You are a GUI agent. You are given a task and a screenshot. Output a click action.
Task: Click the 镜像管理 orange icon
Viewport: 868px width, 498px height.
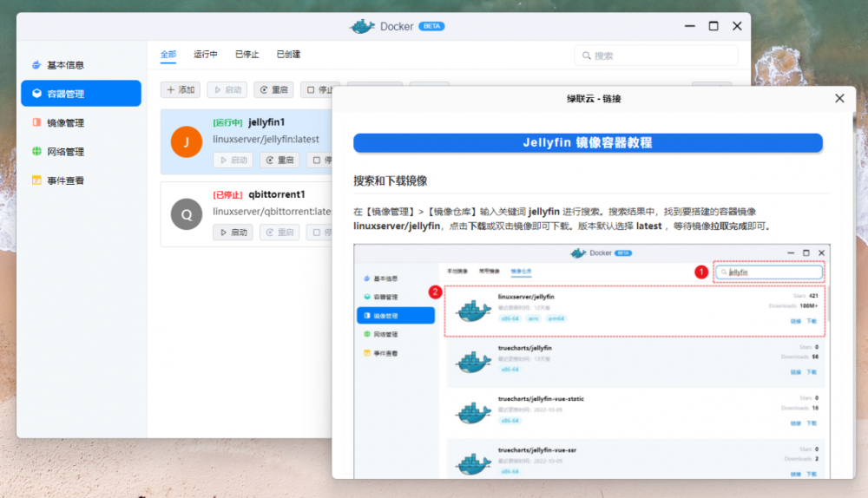click(x=36, y=122)
